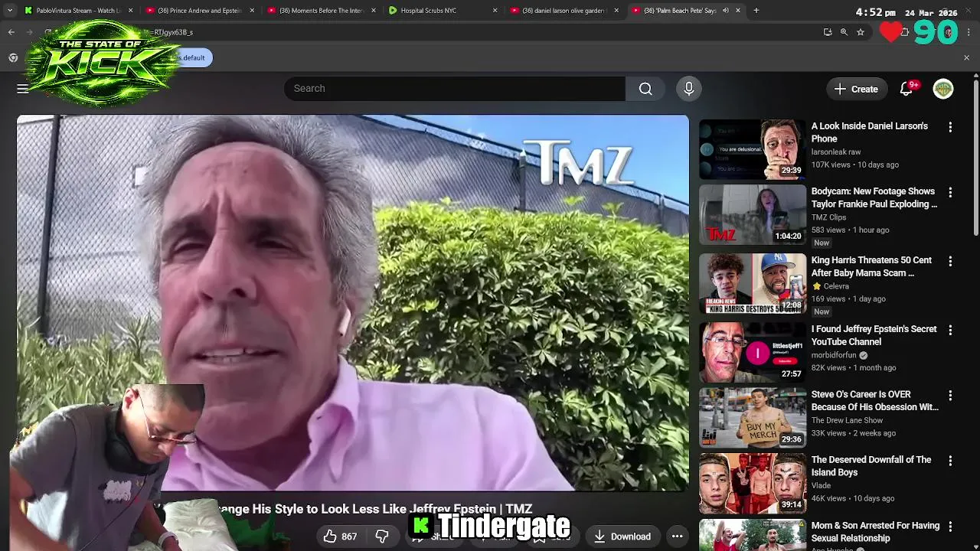Close the daniel larson olive garden tab
Viewport: 980px width, 551px height.
coord(616,11)
